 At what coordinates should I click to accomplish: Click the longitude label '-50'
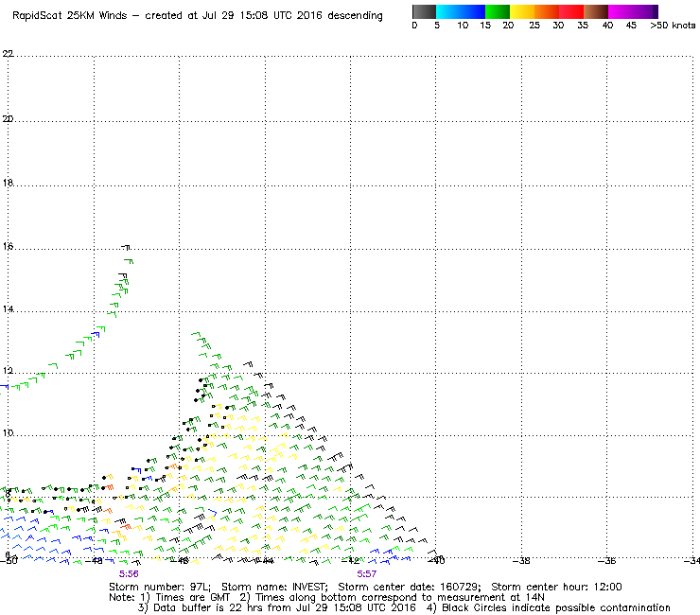click(9, 560)
